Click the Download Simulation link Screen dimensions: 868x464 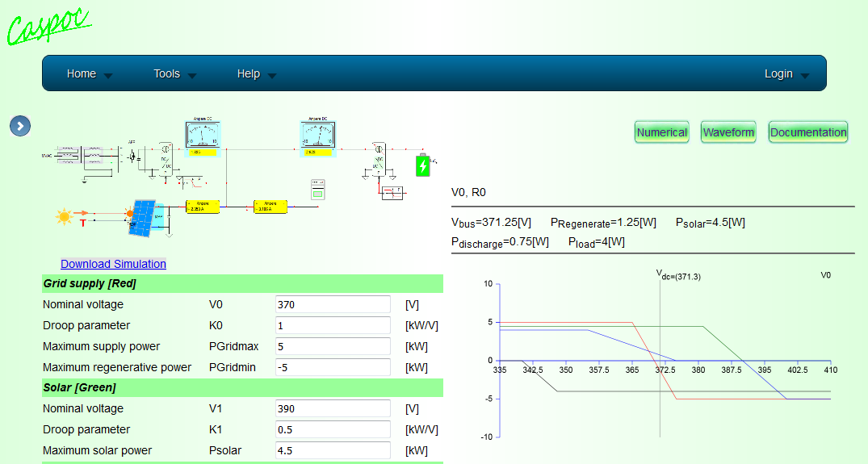[x=113, y=264]
